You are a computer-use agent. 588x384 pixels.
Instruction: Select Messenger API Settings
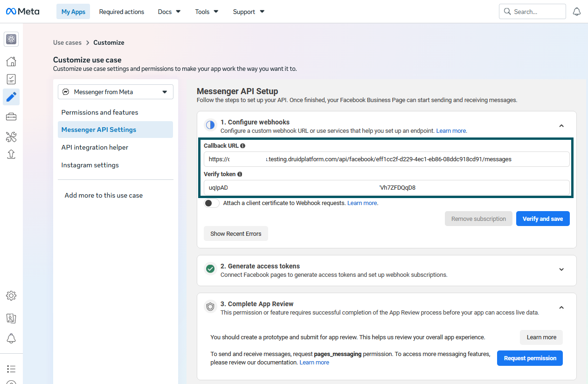pos(115,130)
